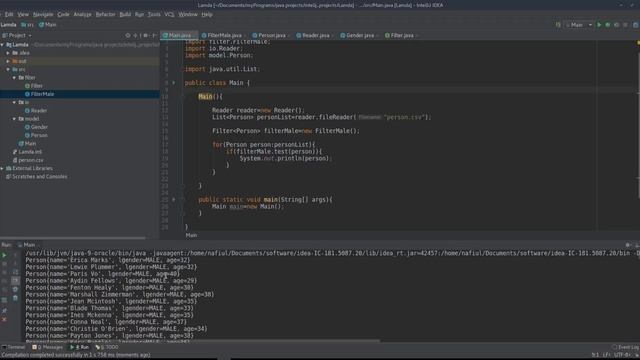The height and width of the screenshot is (360, 640).
Task: Run with coverage icon in top toolbar
Action: pyautogui.click(x=616, y=25)
